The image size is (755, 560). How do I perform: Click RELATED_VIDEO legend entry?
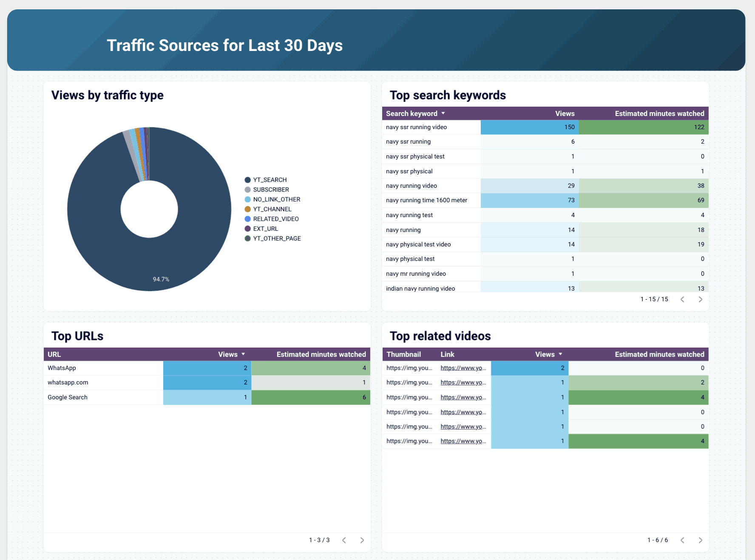click(275, 219)
